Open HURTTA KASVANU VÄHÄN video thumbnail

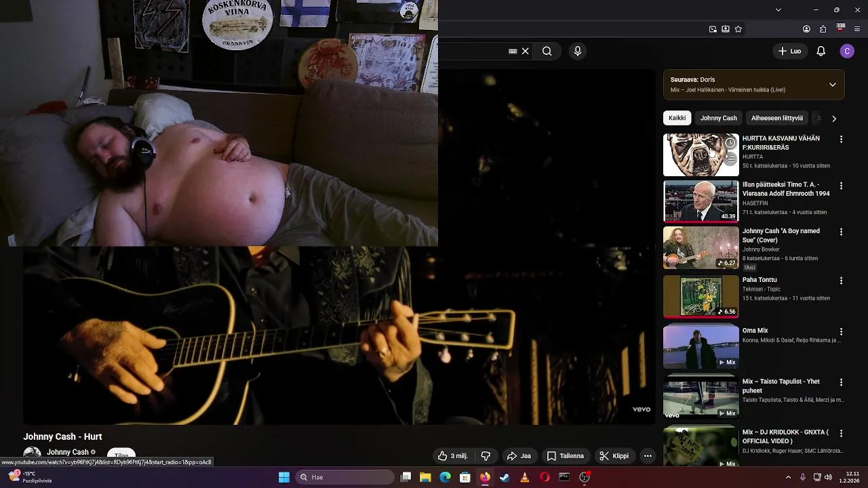[x=701, y=155]
